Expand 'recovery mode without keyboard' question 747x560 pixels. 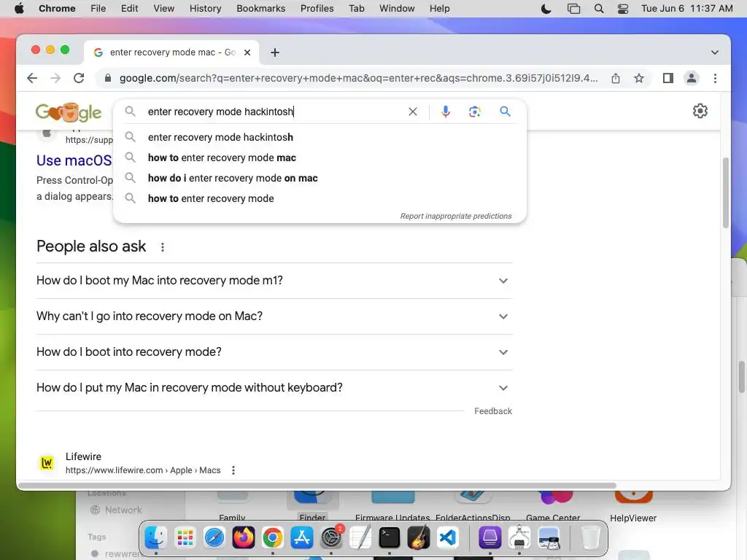click(274, 388)
